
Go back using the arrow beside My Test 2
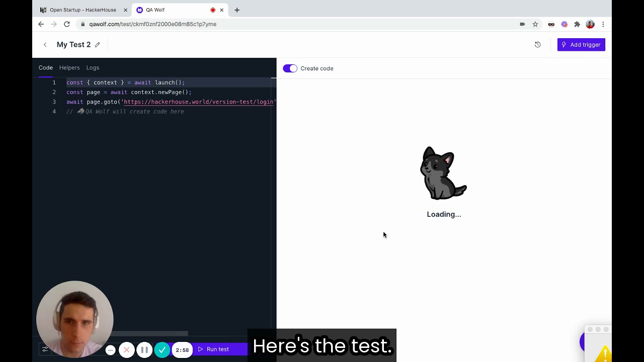pyautogui.click(x=45, y=45)
